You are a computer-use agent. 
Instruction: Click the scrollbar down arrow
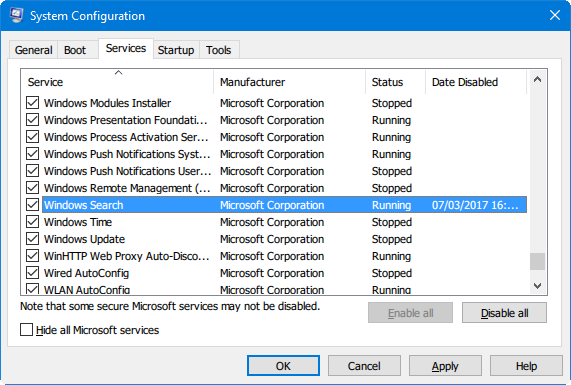pyautogui.click(x=537, y=286)
